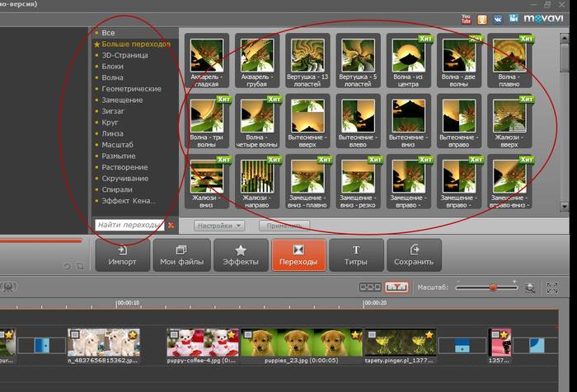Click the Odnoklassniki social icon
Viewport: 577px width, 392px height.
[483, 17]
